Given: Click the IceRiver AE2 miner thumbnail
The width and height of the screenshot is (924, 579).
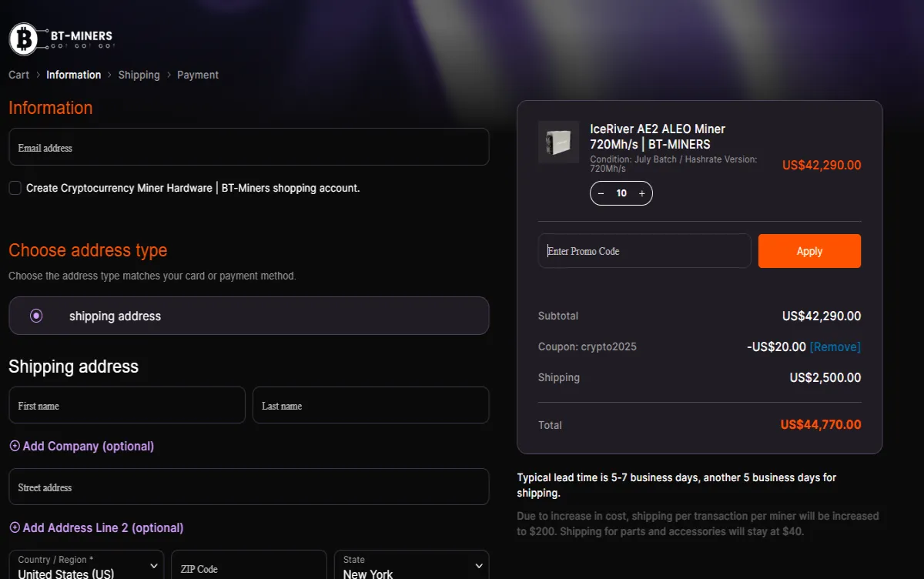Looking at the screenshot, I should [558, 142].
